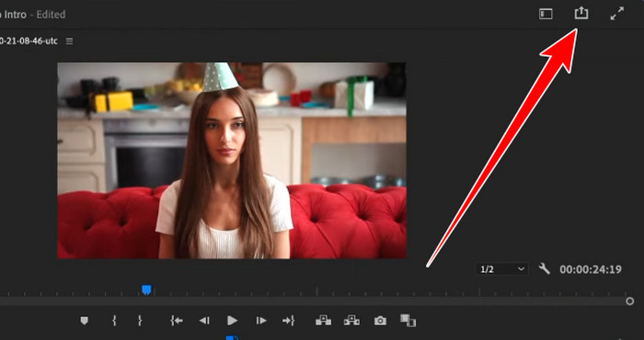This screenshot has height=340, width=644.
Task: Open the wrench settings menu
Action: 545,269
